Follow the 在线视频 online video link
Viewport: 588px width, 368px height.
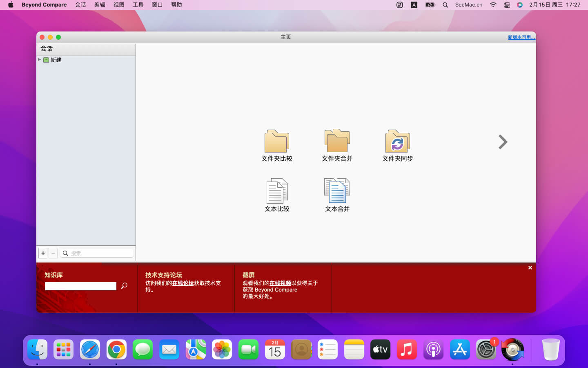(280, 283)
